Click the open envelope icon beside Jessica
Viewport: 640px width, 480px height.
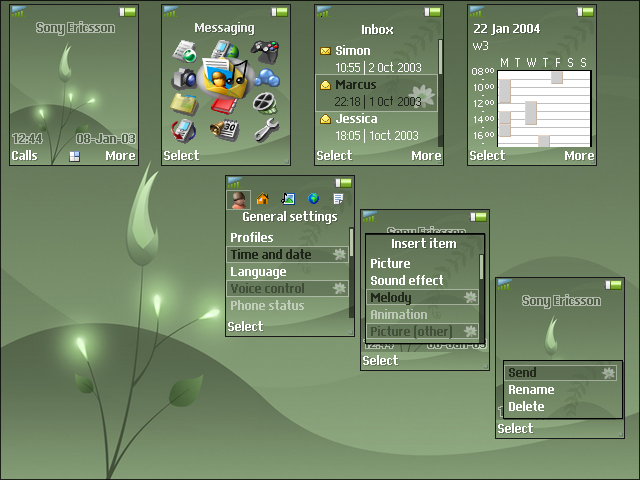pos(325,119)
